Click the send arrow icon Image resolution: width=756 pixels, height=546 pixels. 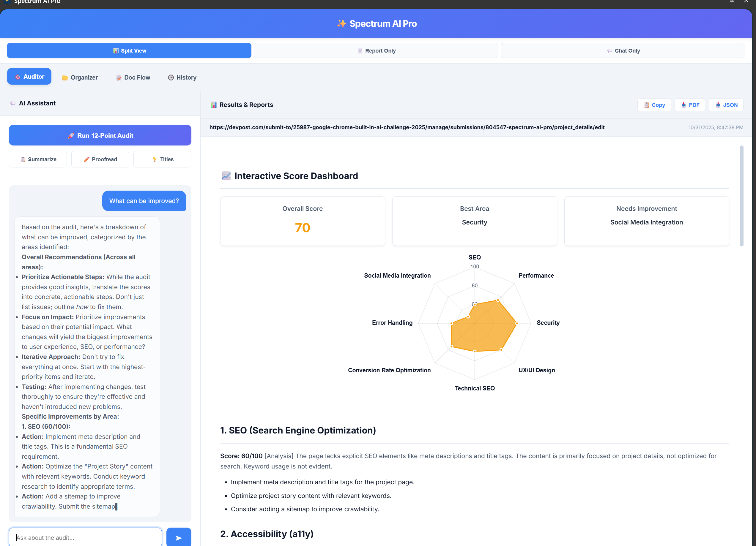(x=179, y=538)
